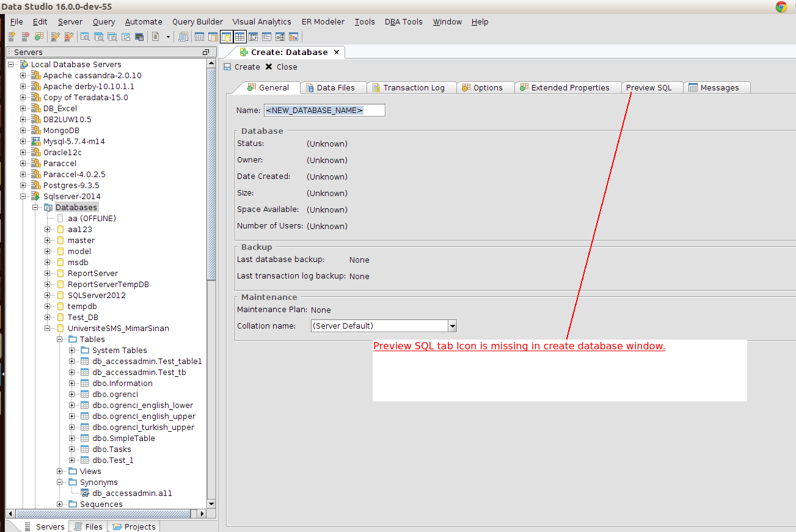Click the disconnect plug icon with red mark

pos(68,37)
